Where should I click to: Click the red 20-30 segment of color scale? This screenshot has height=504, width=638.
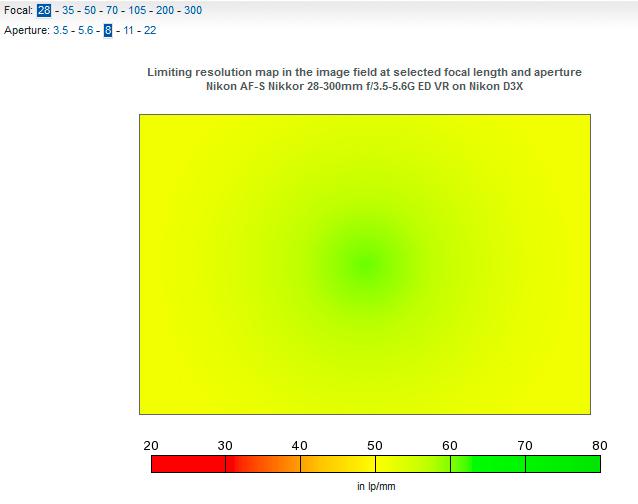click(x=188, y=464)
